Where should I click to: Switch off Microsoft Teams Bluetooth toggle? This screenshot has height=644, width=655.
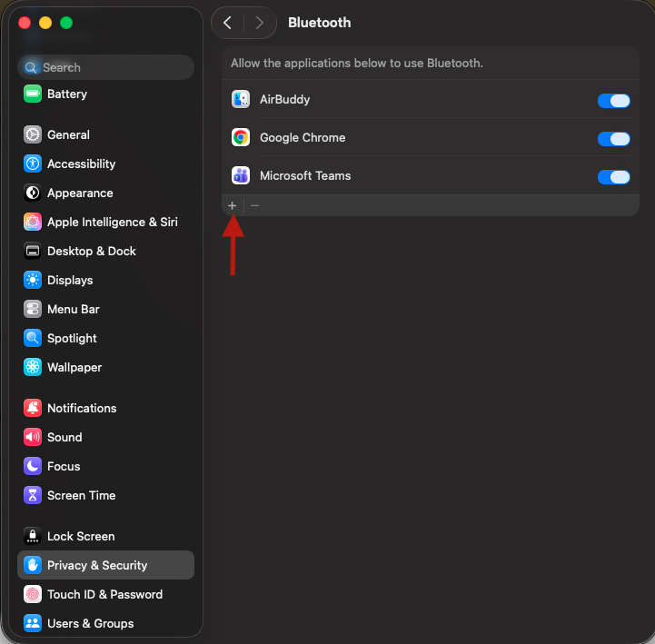pos(613,177)
